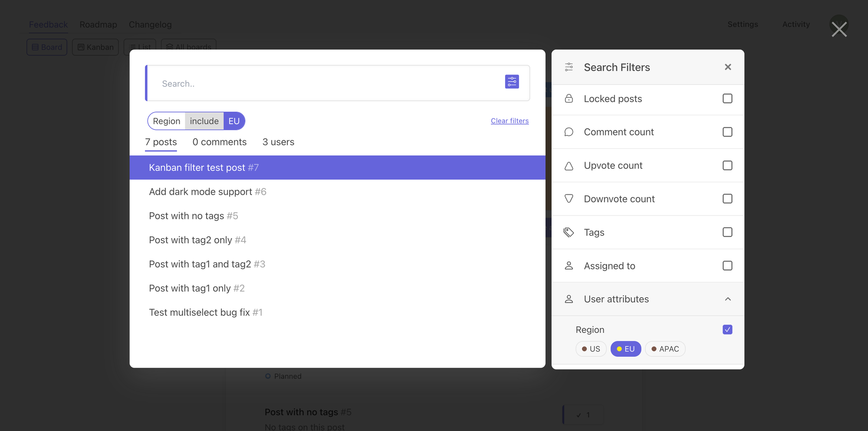
Task: Click the speech bubble icon beside Comment count
Action: coord(569,132)
